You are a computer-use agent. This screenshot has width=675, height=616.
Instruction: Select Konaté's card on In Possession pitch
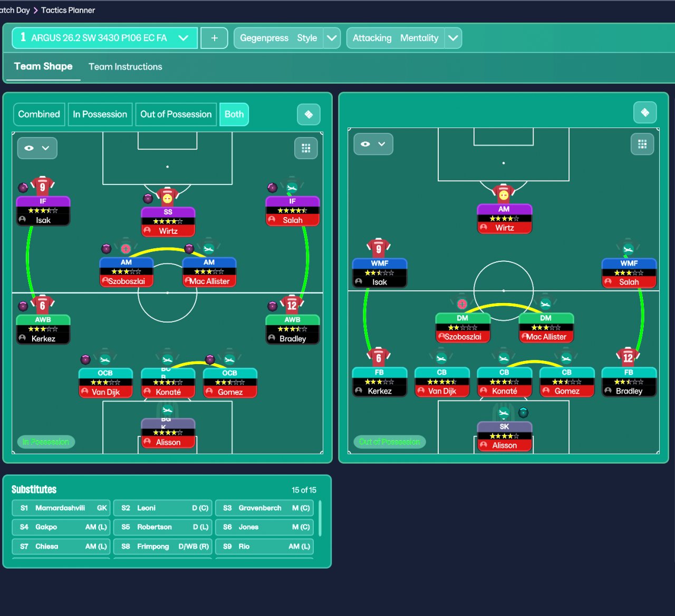pyautogui.click(x=168, y=383)
